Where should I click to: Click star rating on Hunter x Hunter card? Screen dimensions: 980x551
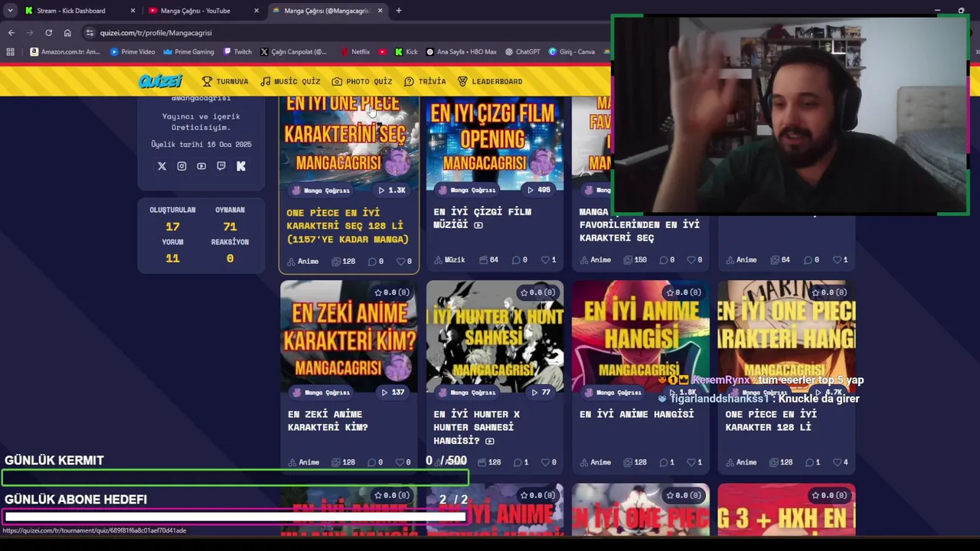point(537,292)
